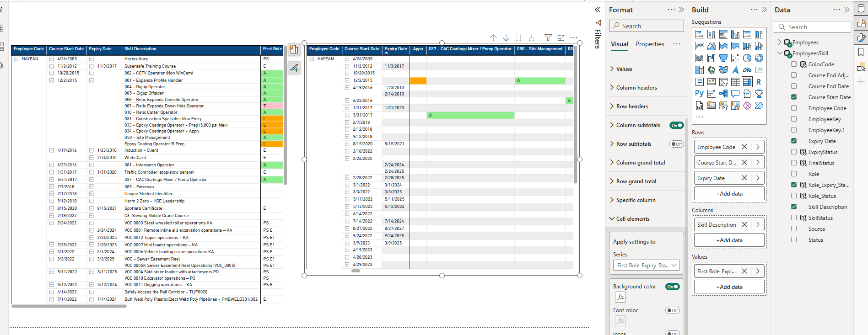Select the Q&A visual icon

735,94
